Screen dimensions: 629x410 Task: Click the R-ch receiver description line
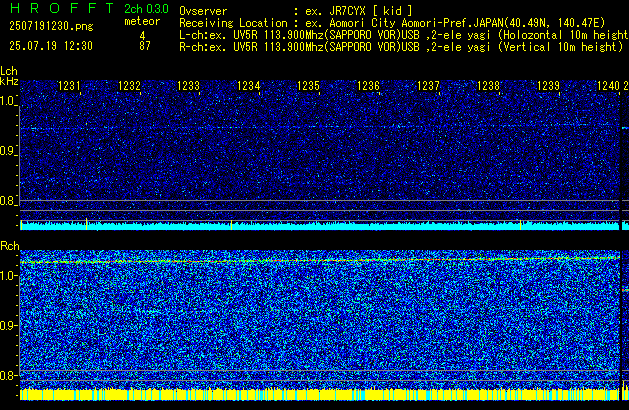(401, 47)
